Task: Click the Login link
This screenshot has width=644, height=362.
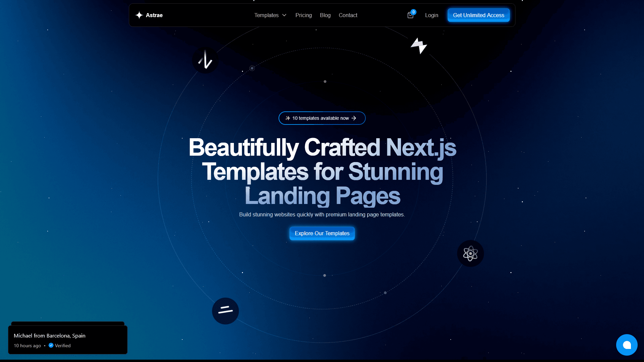Action: pyautogui.click(x=431, y=15)
